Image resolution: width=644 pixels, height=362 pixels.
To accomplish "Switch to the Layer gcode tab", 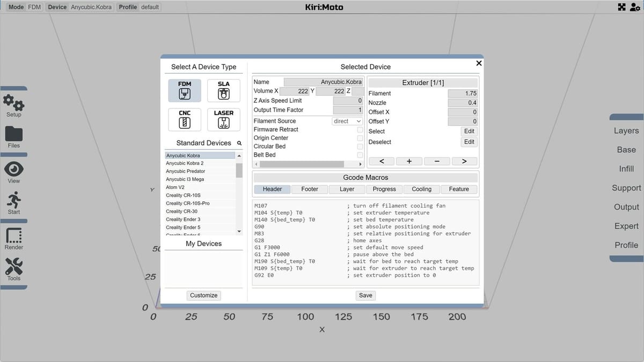I will 347,189.
